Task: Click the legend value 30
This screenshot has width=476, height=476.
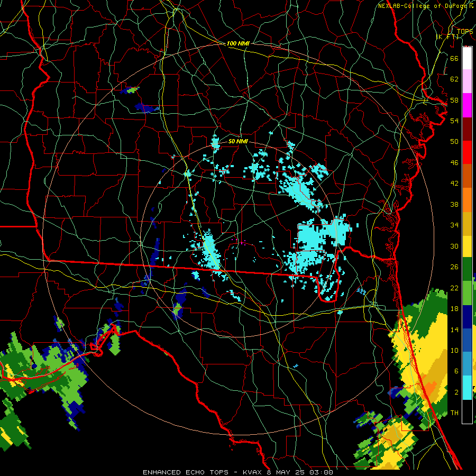Action: tap(454, 246)
